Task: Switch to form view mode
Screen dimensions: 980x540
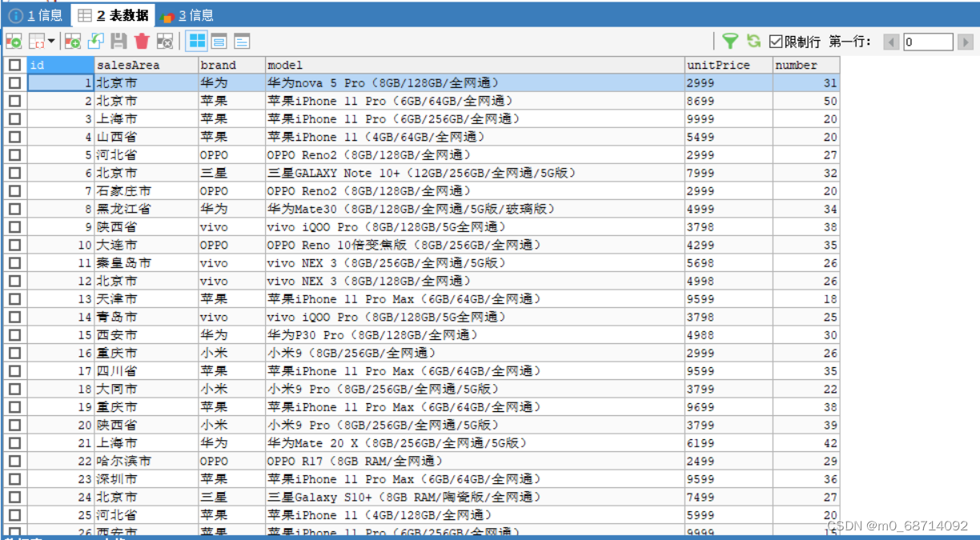Action: (219, 41)
